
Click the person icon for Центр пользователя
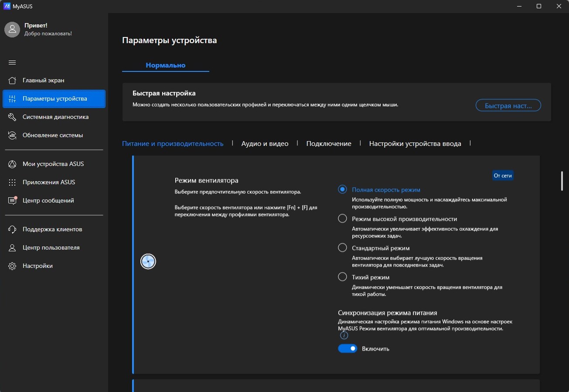[x=12, y=247]
